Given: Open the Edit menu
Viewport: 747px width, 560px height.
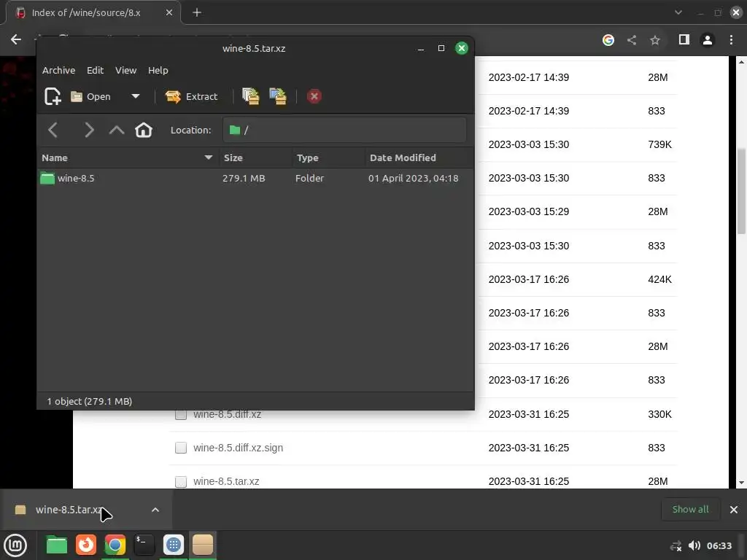Looking at the screenshot, I should tap(96, 71).
